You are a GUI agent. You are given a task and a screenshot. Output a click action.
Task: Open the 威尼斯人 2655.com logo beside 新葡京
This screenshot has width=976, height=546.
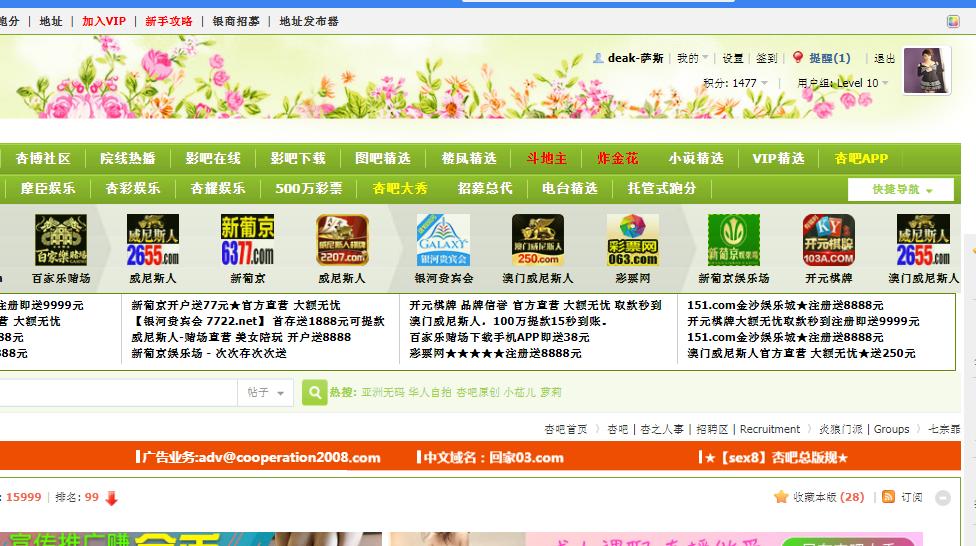coord(152,240)
